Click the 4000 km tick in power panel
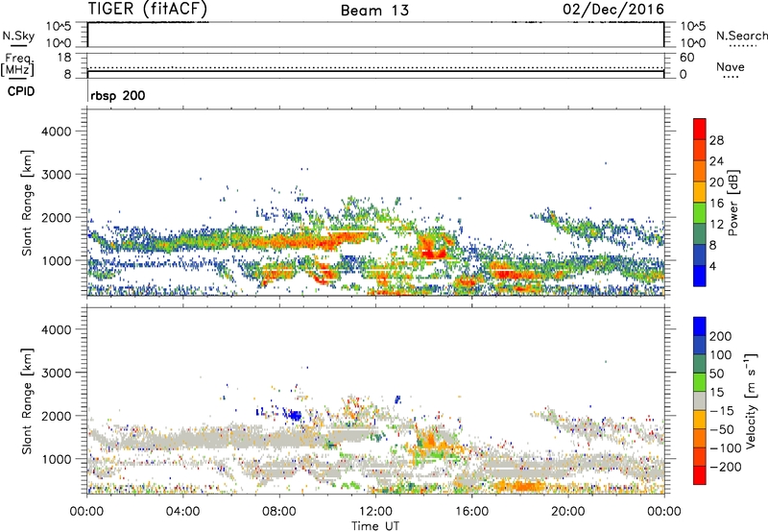The image size is (768, 532). click(x=57, y=132)
